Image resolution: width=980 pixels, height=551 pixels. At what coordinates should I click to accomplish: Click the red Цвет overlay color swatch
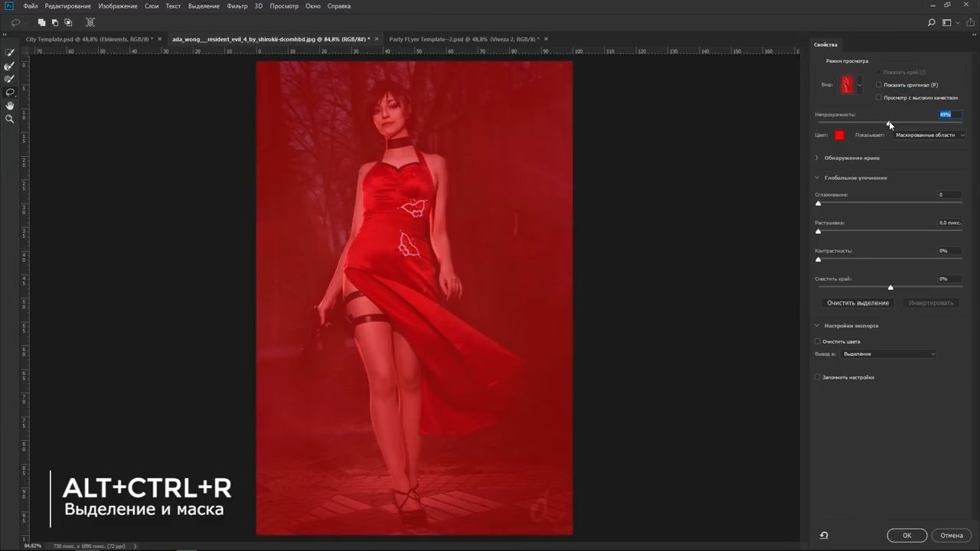click(x=840, y=135)
